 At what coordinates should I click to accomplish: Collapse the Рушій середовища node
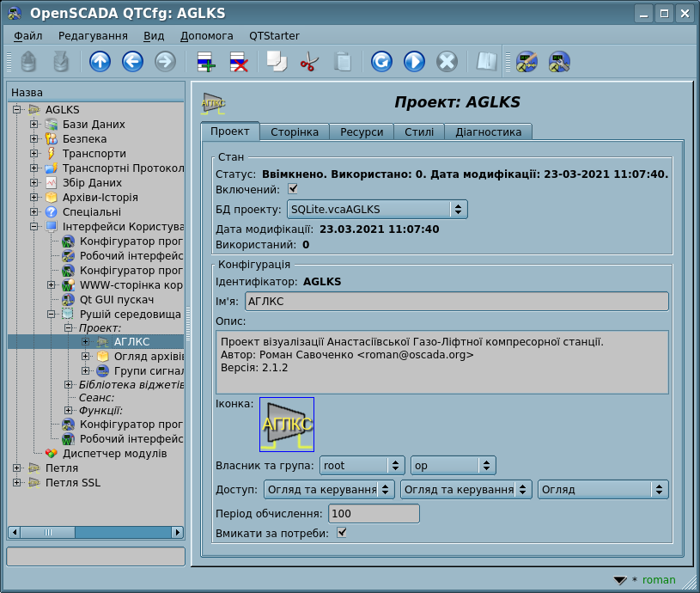coord(52,314)
